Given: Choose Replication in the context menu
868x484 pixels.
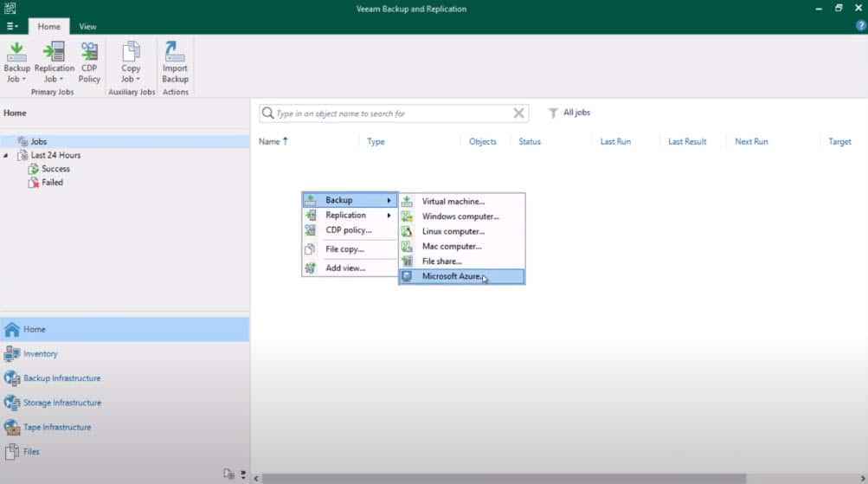Looking at the screenshot, I should click(350, 215).
